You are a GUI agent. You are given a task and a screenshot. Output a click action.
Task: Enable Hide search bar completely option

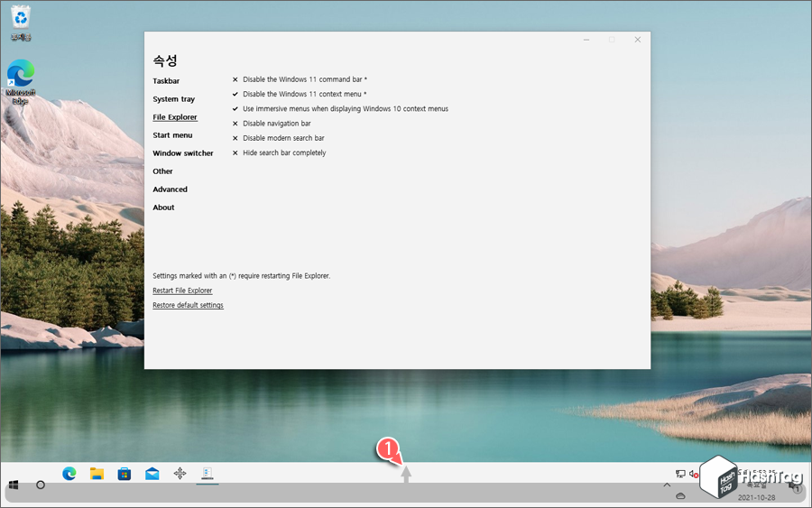click(279, 152)
